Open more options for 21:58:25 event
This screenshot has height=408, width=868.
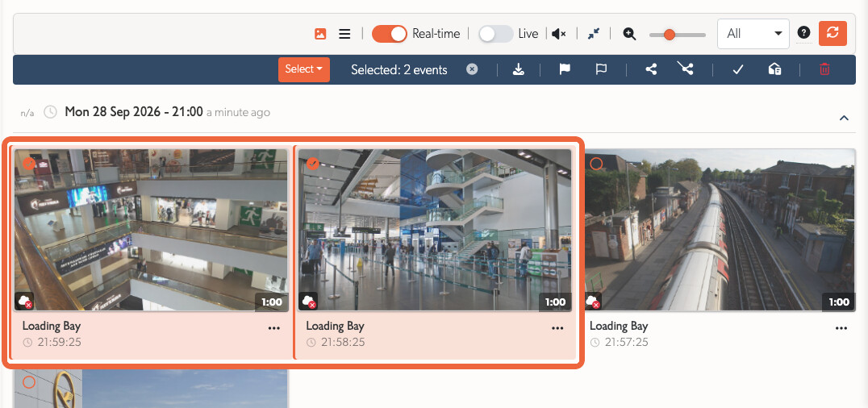[557, 328]
